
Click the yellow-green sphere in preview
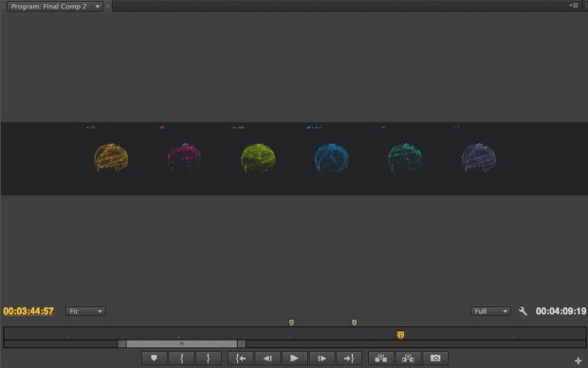[258, 158]
